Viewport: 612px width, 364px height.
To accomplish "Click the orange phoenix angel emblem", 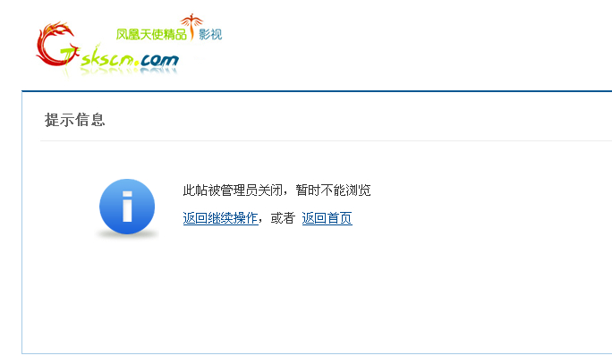I will click(191, 27).
